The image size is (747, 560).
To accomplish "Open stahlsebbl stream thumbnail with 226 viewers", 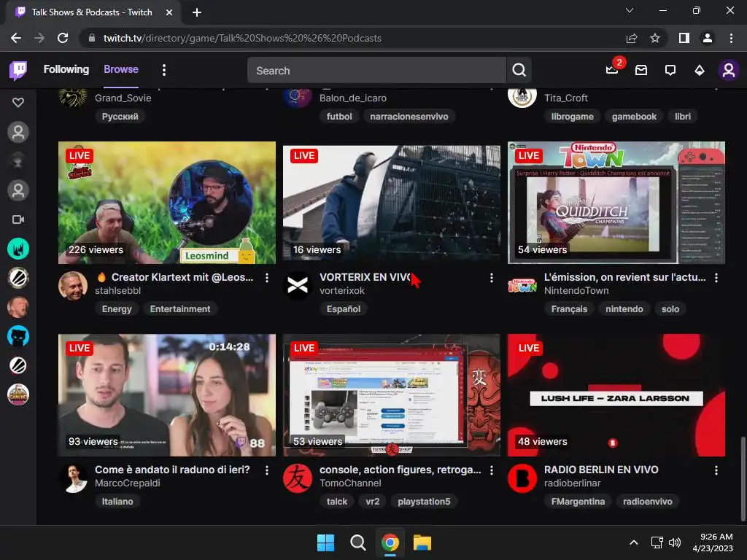I will pos(167,203).
